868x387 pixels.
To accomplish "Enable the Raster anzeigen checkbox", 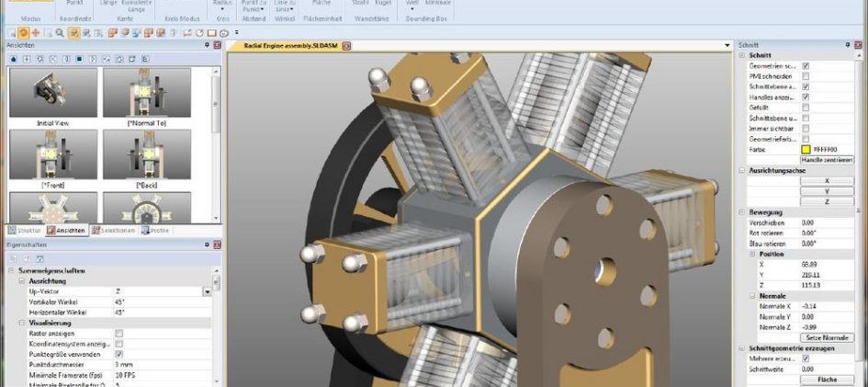I will click(118, 333).
